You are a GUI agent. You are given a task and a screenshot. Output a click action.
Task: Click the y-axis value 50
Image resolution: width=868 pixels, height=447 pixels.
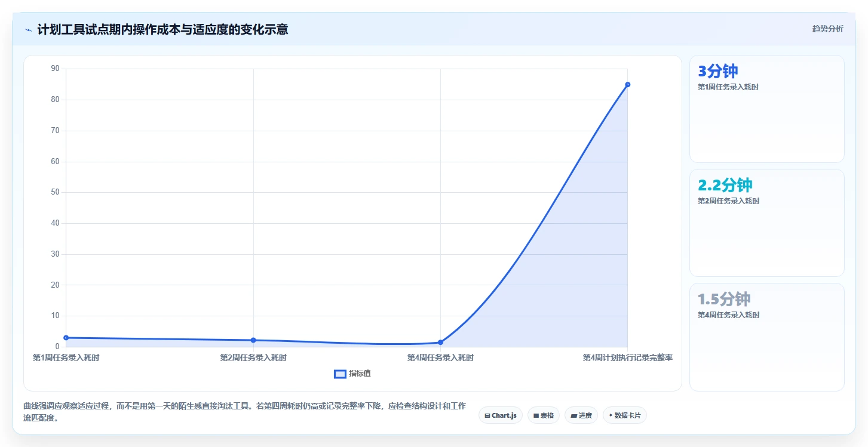(x=56, y=192)
